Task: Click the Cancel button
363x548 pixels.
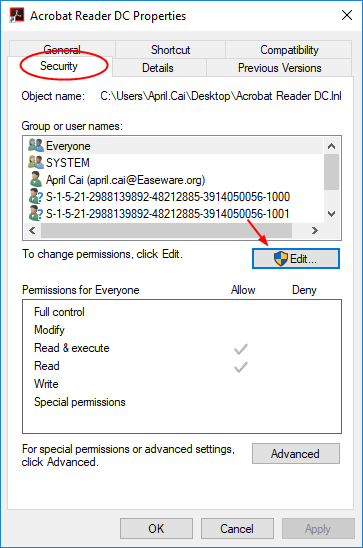Action: pyautogui.click(x=237, y=528)
